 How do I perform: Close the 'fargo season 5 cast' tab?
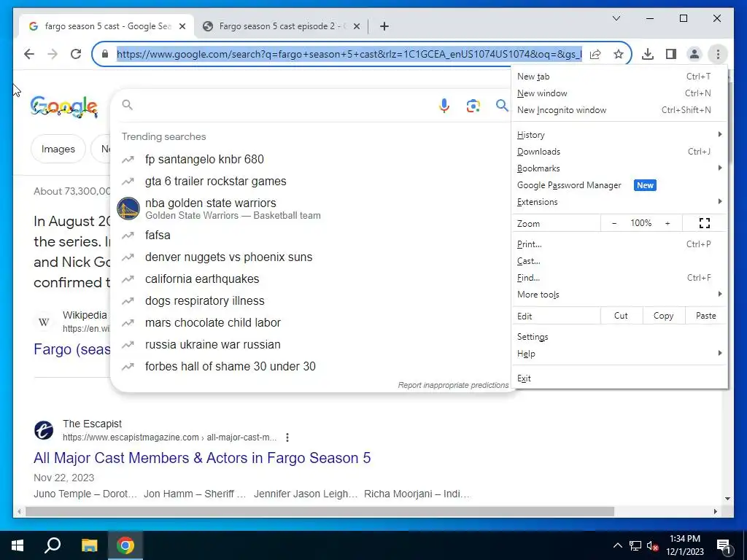pos(182,26)
